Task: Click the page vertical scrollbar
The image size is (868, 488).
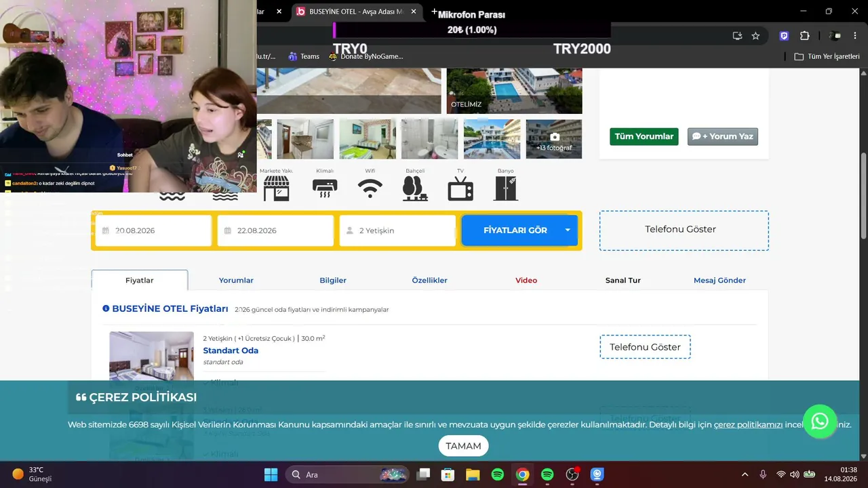Action: [863, 197]
